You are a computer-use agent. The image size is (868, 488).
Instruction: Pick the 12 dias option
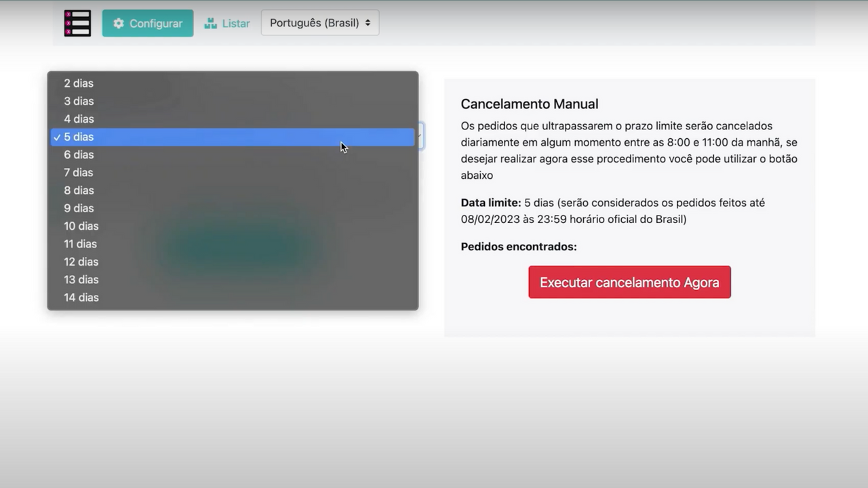click(233, 262)
